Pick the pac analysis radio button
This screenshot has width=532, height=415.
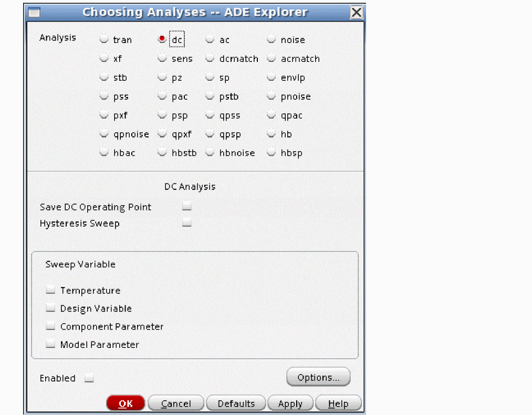162,97
